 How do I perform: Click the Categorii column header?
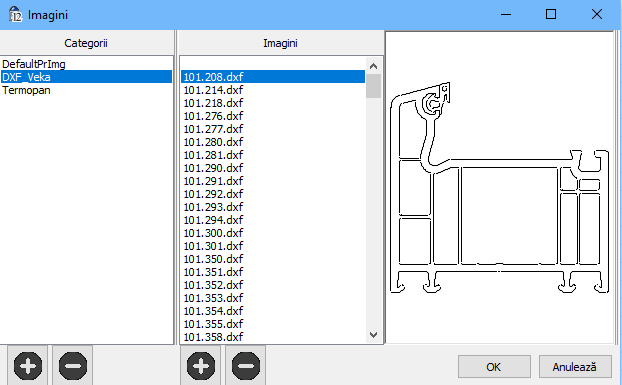pos(86,43)
